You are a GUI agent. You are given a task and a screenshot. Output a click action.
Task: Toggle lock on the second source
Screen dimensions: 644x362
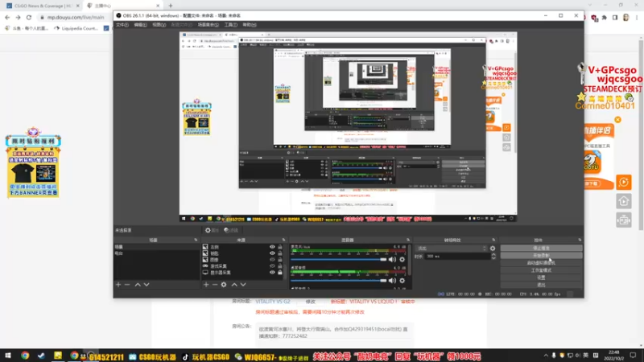pos(279,253)
